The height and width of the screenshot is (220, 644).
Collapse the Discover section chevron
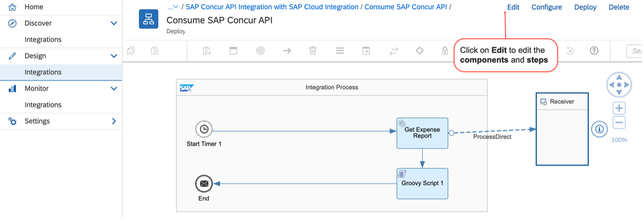click(114, 23)
